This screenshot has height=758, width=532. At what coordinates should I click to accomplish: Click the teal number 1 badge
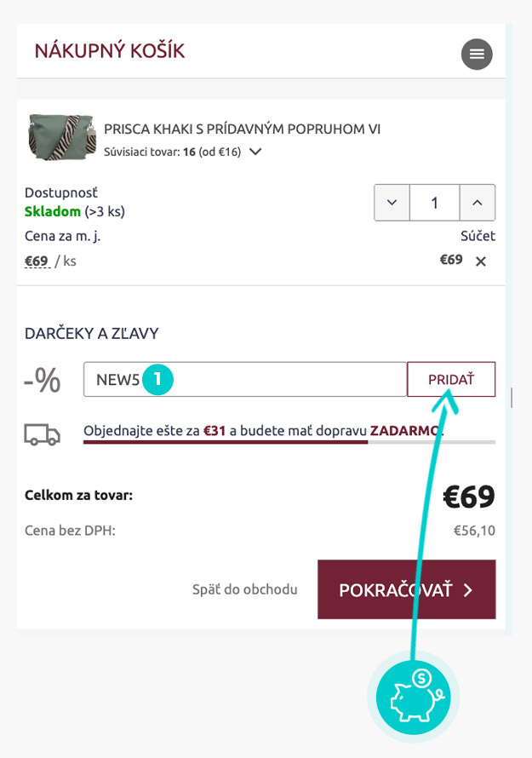coord(157,380)
